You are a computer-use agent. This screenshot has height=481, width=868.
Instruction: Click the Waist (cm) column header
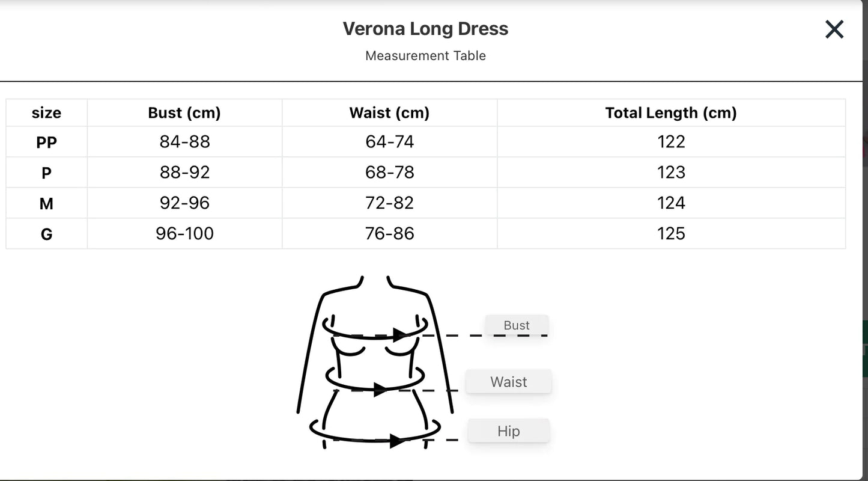click(389, 112)
